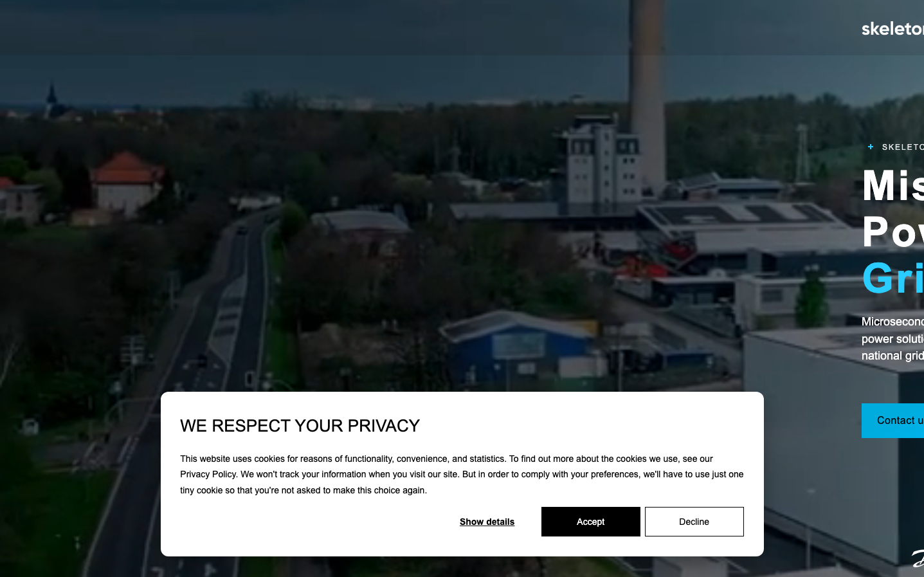Image resolution: width=924 pixels, height=577 pixels.
Task: Click the WE RESPECT YOUR PRIVACY heading
Action: pyautogui.click(x=300, y=426)
